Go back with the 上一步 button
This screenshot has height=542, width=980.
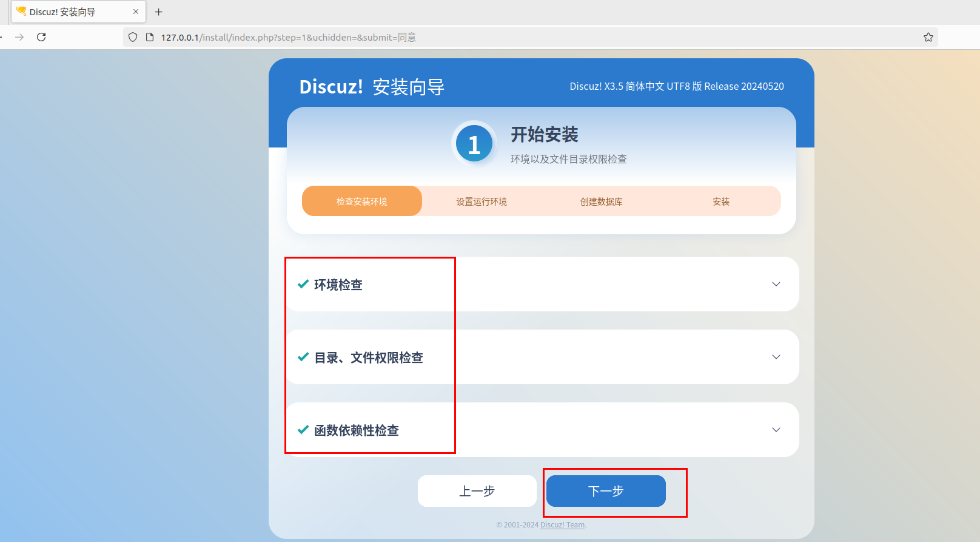pyautogui.click(x=477, y=491)
